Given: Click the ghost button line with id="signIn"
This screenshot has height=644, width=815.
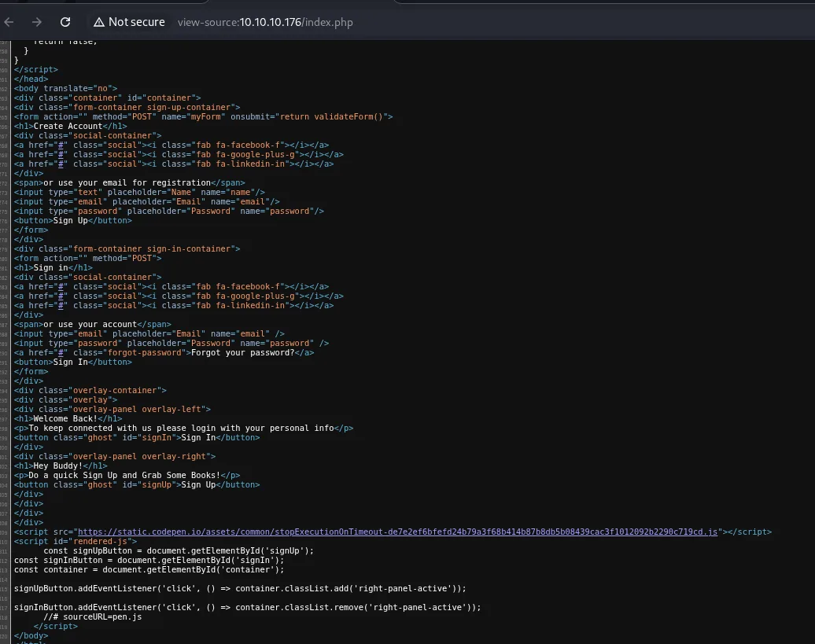Looking at the screenshot, I should (x=137, y=437).
